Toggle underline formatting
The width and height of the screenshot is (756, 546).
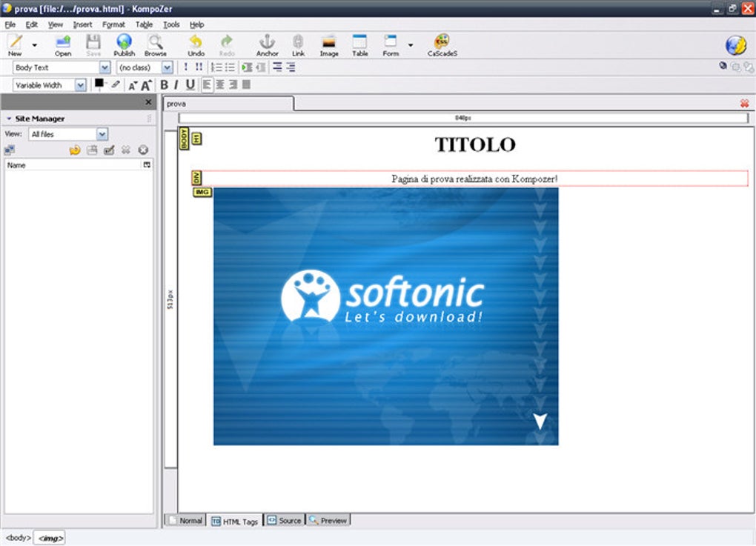point(190,85)
